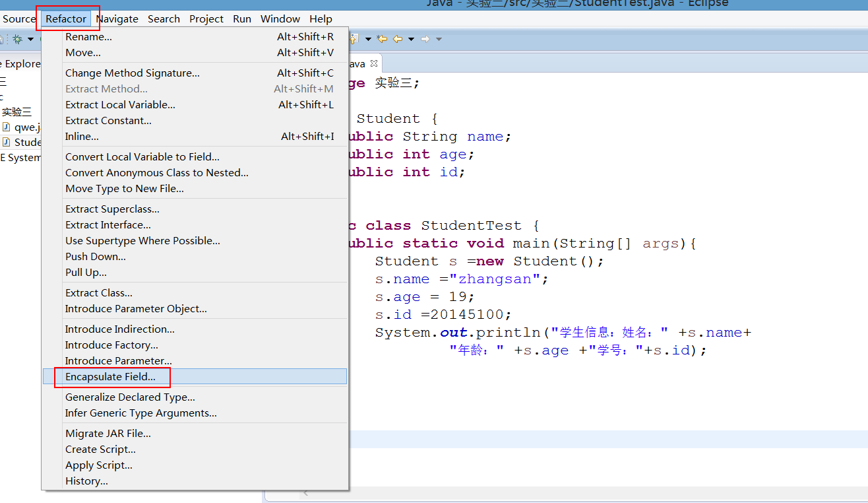Select the 实验三 package in explorer
868x503 pixels.
pos(16,112)
